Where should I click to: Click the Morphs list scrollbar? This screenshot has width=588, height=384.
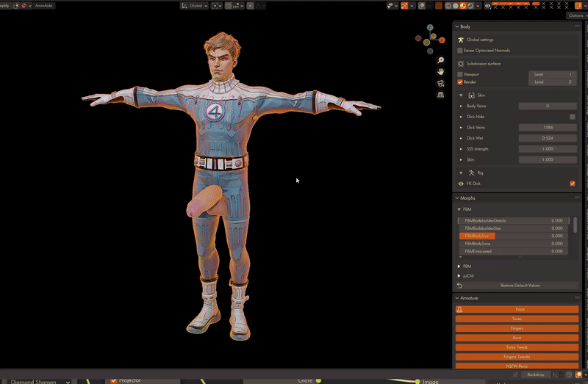575,225
